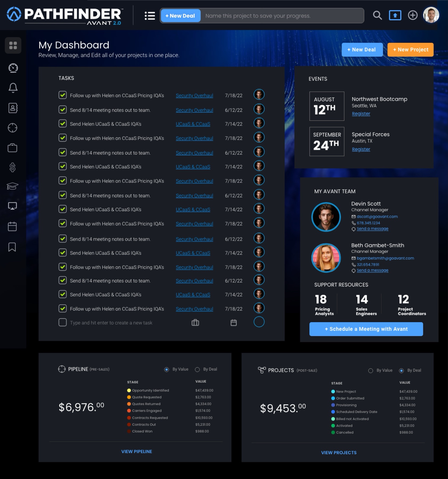Uncheck first task Follow up with Helen

(63, 95)
